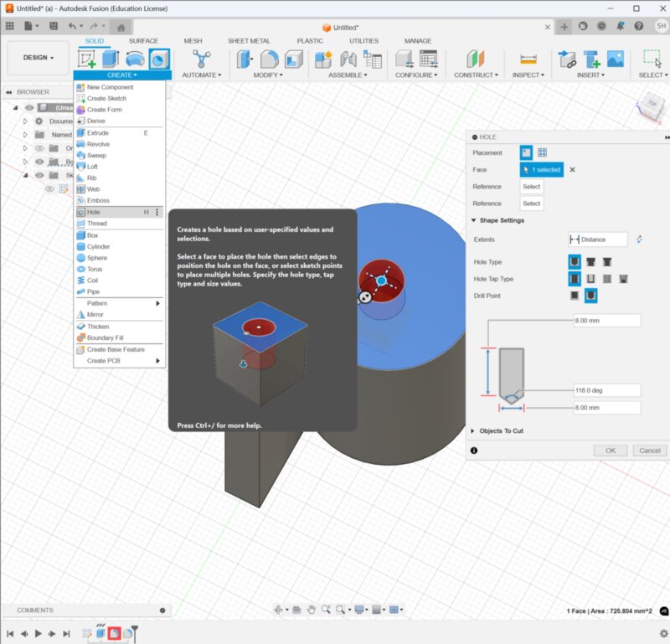Expand the Document Settings tree node
The width and height of the screenshot is (670, 644).
point(25,121)
